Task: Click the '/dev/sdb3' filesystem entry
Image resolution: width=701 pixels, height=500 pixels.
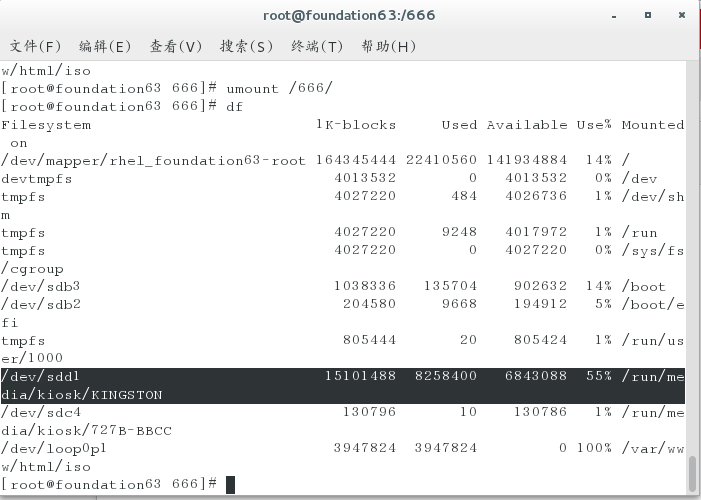Action: pos(41,286)
